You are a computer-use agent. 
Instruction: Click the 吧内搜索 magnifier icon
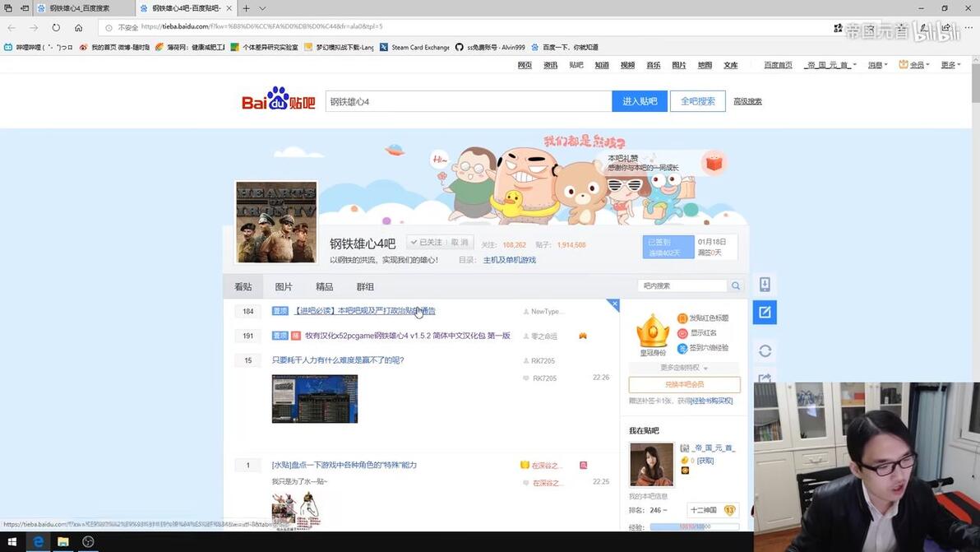pyautogui.click(x=736, y=285)
